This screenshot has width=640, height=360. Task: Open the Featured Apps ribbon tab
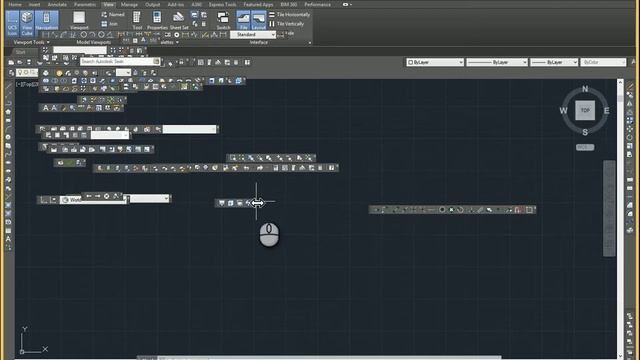tap(258, 4)
